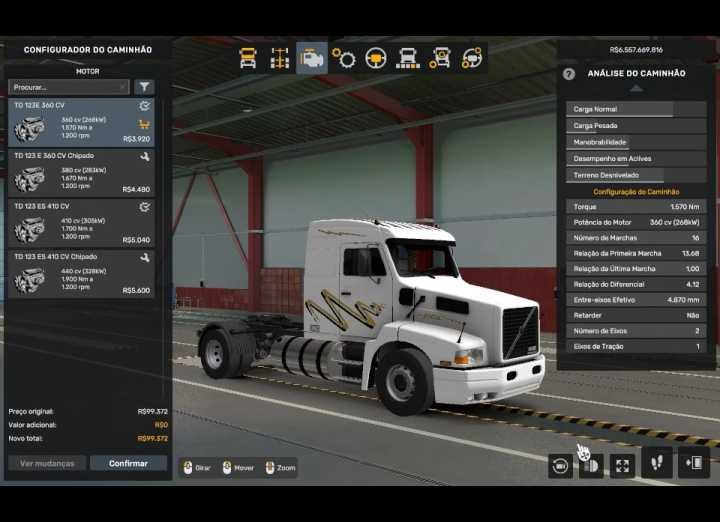Click the Confirmar button

[129, 463]
